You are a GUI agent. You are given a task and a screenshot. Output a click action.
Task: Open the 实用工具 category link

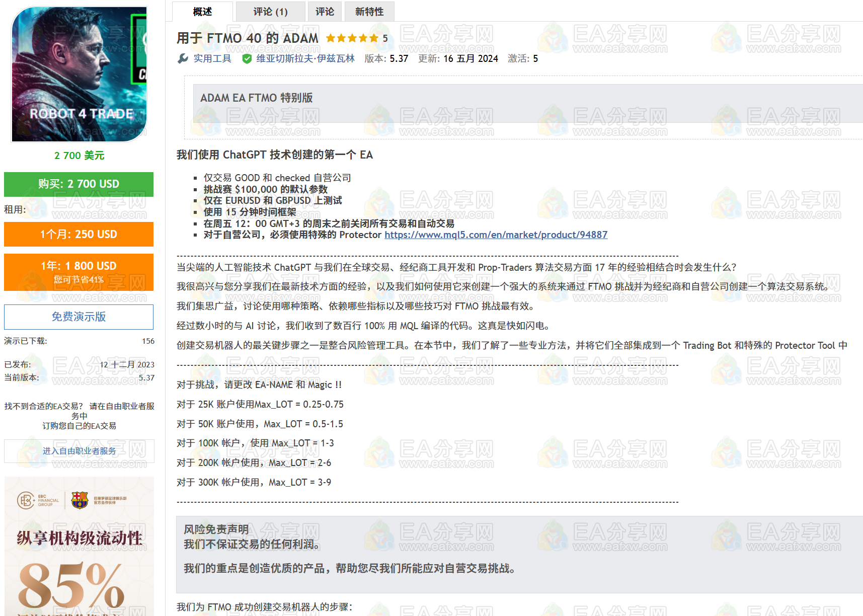(212, 59)
